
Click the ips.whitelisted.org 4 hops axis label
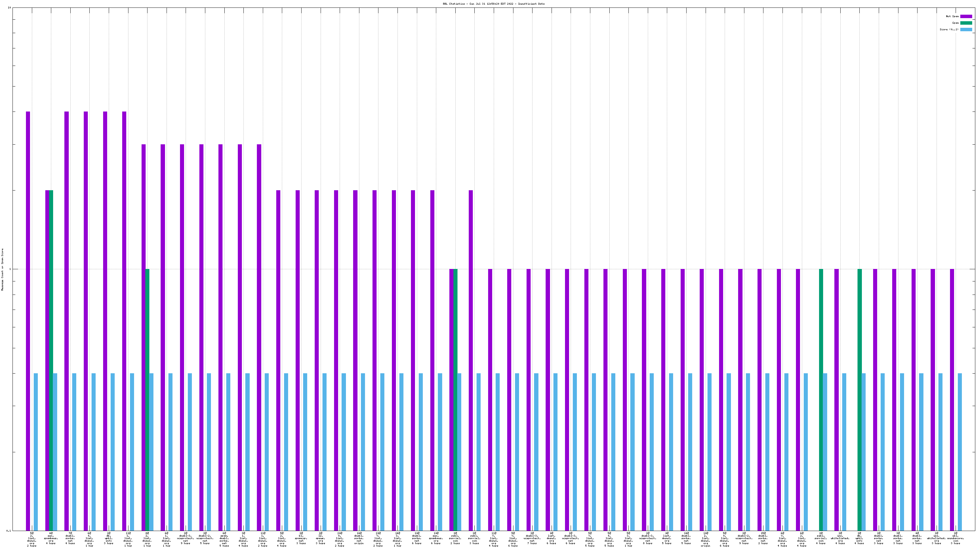coord(840,538)
